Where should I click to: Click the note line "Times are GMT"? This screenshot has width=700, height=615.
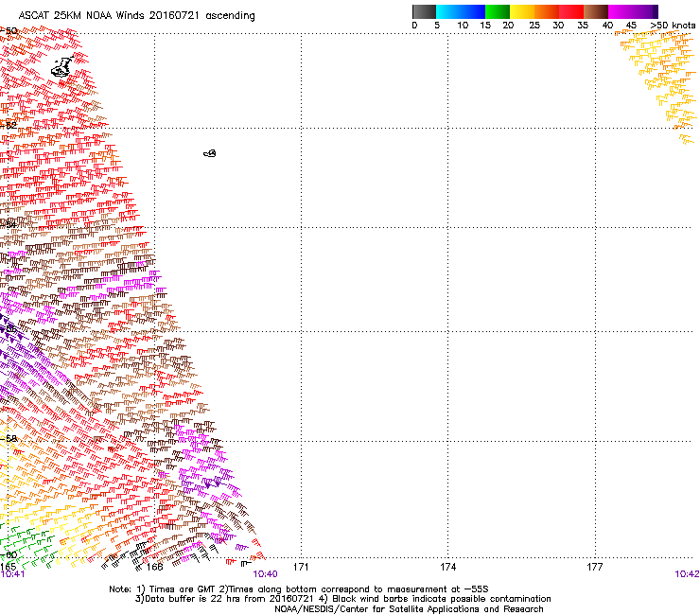pos(182,589)
